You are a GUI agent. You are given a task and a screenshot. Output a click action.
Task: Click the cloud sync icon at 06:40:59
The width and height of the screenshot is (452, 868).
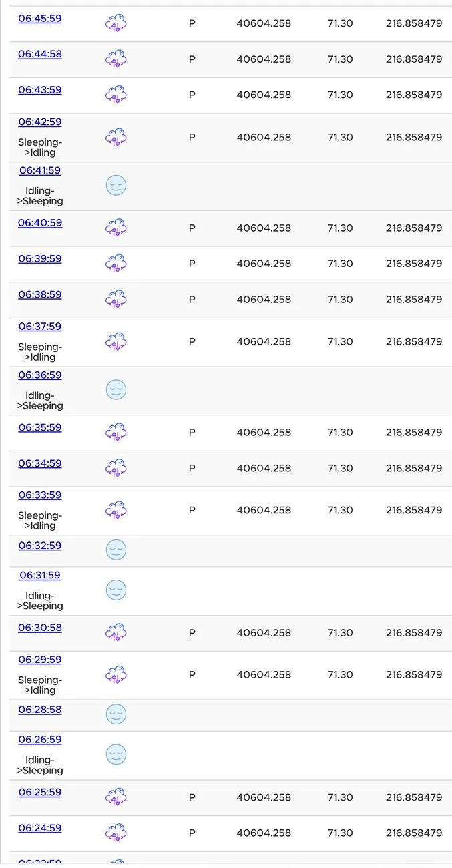[x=116, y=228]
